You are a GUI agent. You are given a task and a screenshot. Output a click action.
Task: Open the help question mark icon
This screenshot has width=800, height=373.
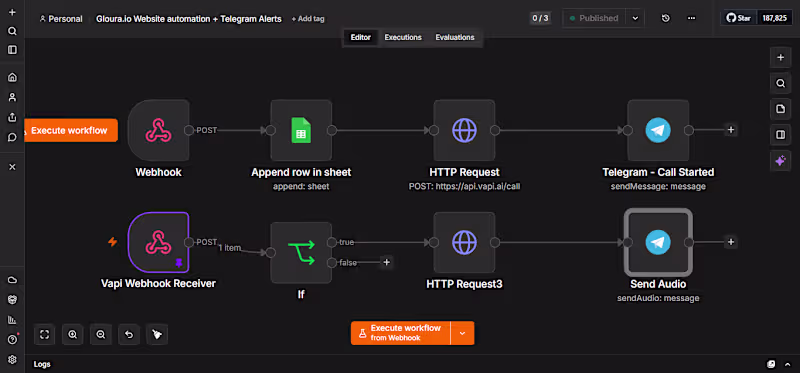12,340
